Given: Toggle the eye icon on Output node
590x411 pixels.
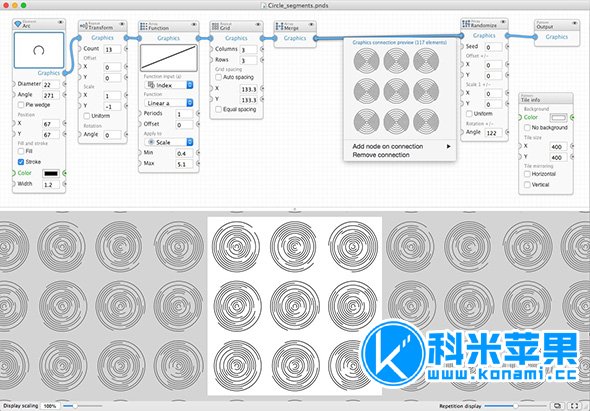Looking at the screenshot, I should (575, 23).
